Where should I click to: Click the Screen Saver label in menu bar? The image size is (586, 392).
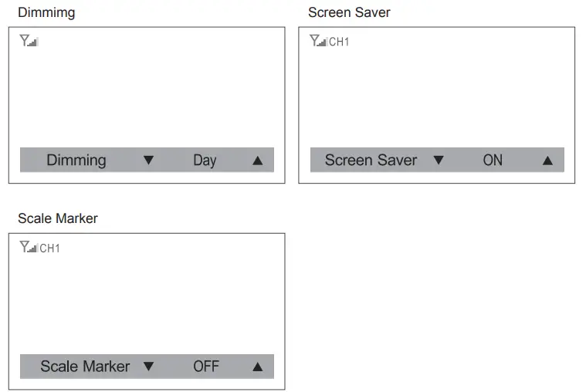click(x=371, y=161)
